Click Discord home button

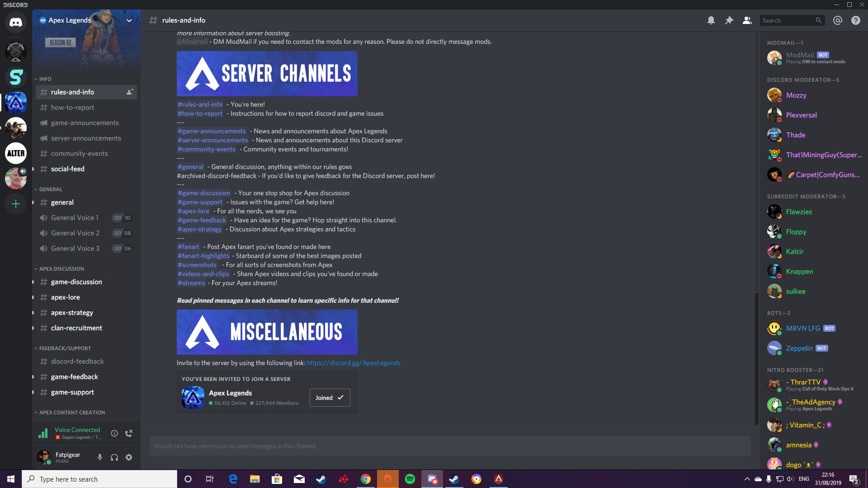pos(16,22)
